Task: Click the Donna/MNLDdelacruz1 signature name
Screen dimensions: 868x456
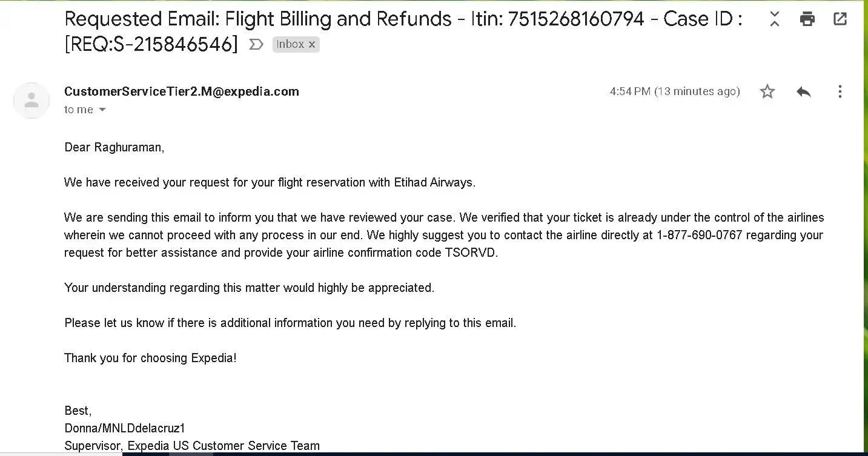Action: tap(124, 428)
